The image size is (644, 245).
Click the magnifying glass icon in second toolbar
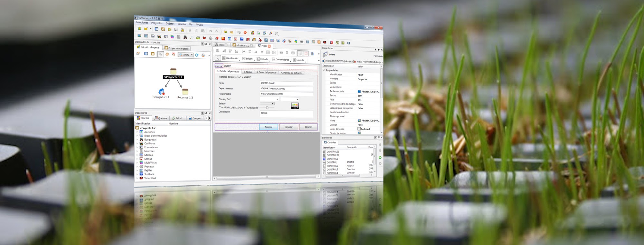pyautogui.click(x=192, y=37)
